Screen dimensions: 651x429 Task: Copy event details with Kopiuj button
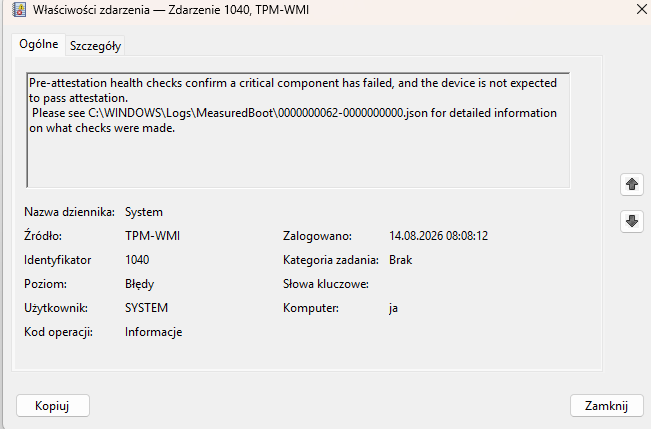click(x=53, y=405)
